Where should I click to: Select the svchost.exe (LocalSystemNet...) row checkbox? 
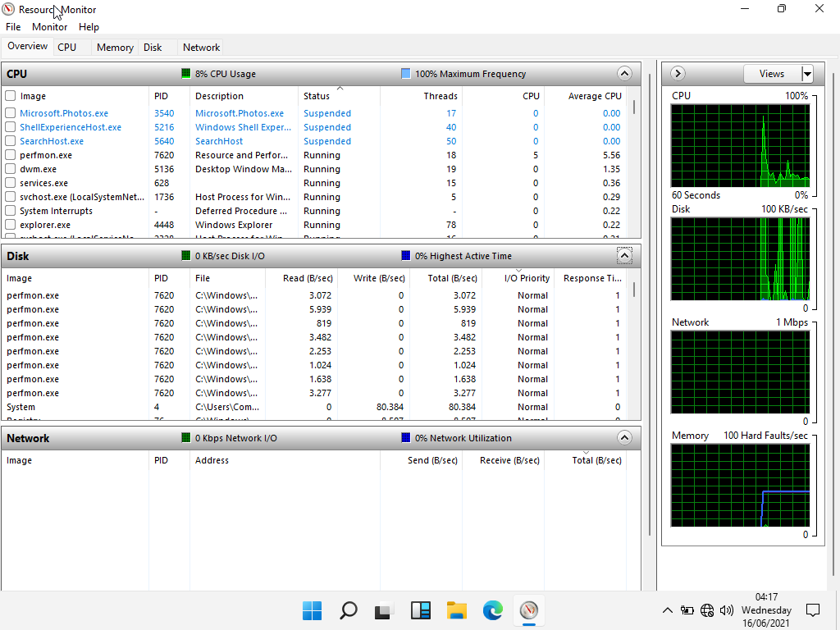coord(10,197)
